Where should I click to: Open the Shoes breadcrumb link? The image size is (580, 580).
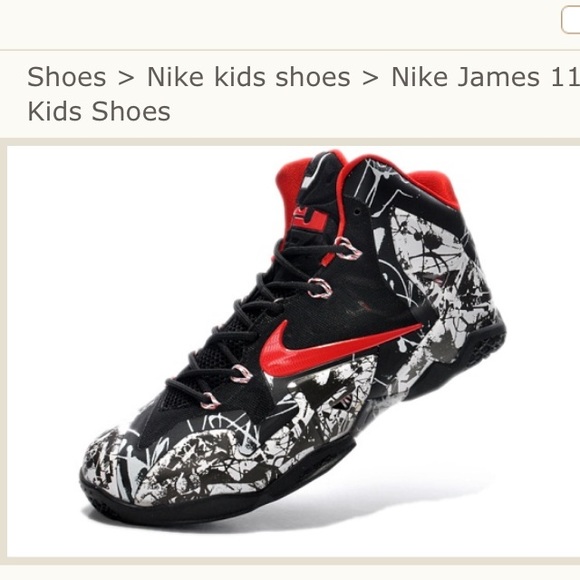(x=67, y=77)
